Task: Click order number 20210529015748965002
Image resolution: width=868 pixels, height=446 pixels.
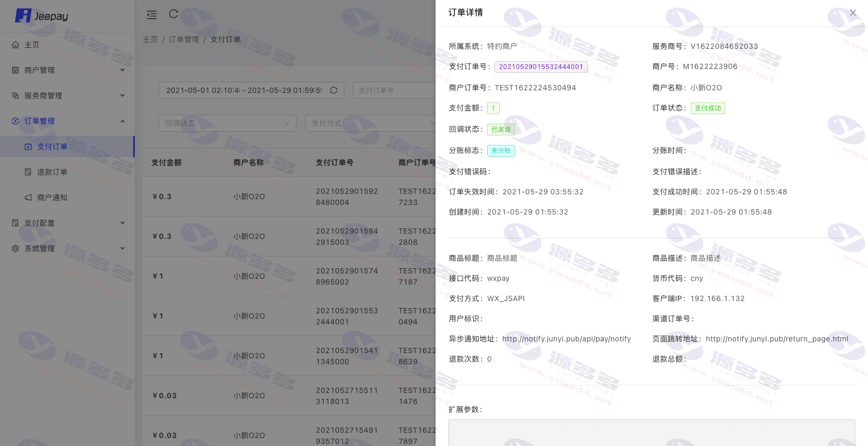Action: point(347,276)
